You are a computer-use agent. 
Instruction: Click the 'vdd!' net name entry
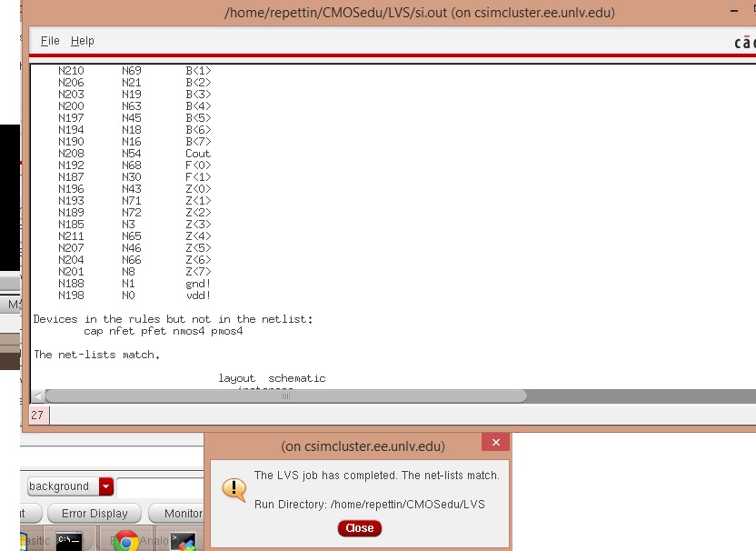[x=198, y=296]
